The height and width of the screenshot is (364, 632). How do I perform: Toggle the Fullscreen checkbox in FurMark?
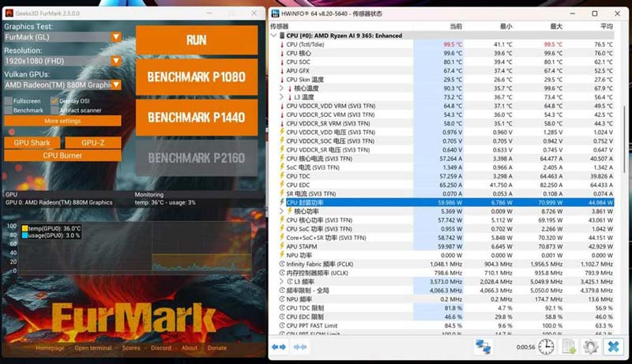8,100
